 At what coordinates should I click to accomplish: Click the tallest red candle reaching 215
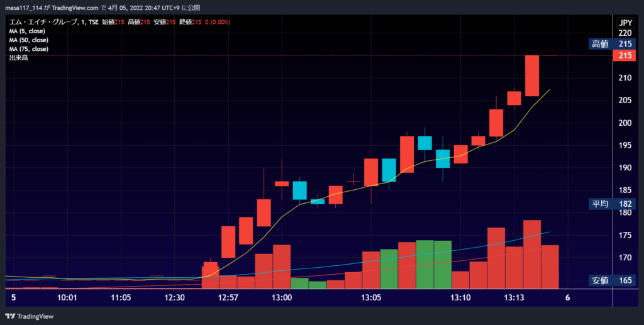pos(532,76)
